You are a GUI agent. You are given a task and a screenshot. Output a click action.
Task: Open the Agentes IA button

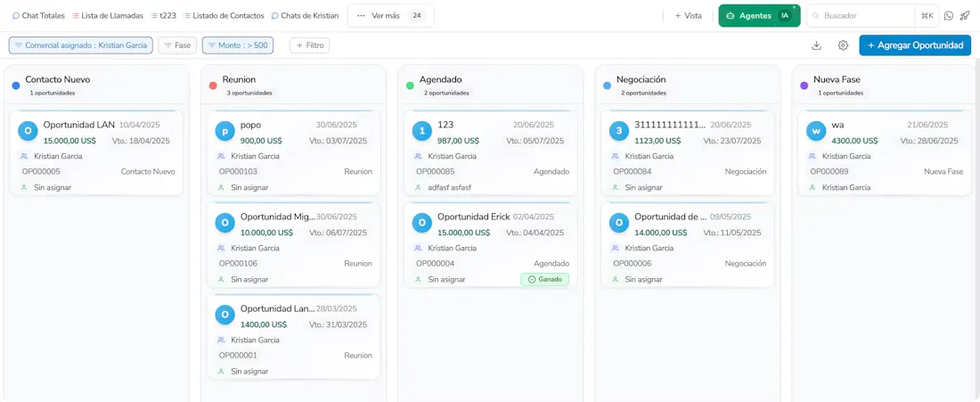tap(759, 16)
